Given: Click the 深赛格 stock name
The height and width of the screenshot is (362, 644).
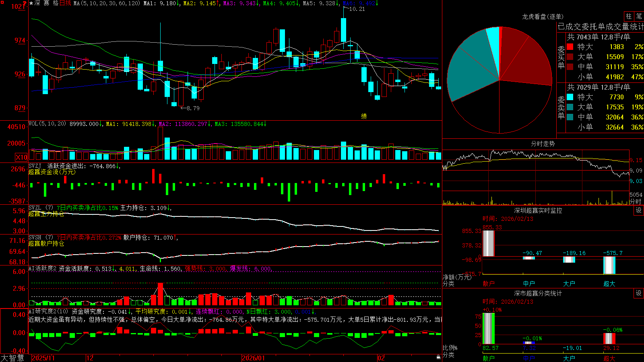Looking at the screenshot, I should [47, 3].
